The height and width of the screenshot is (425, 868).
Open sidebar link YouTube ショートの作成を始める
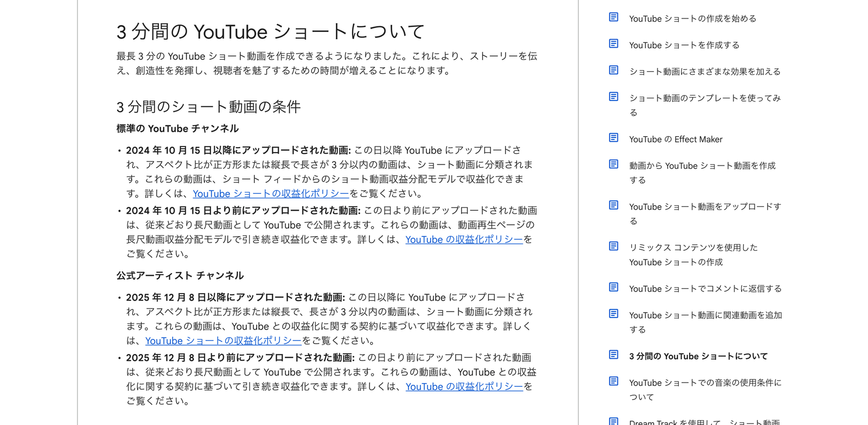point(692,18)
